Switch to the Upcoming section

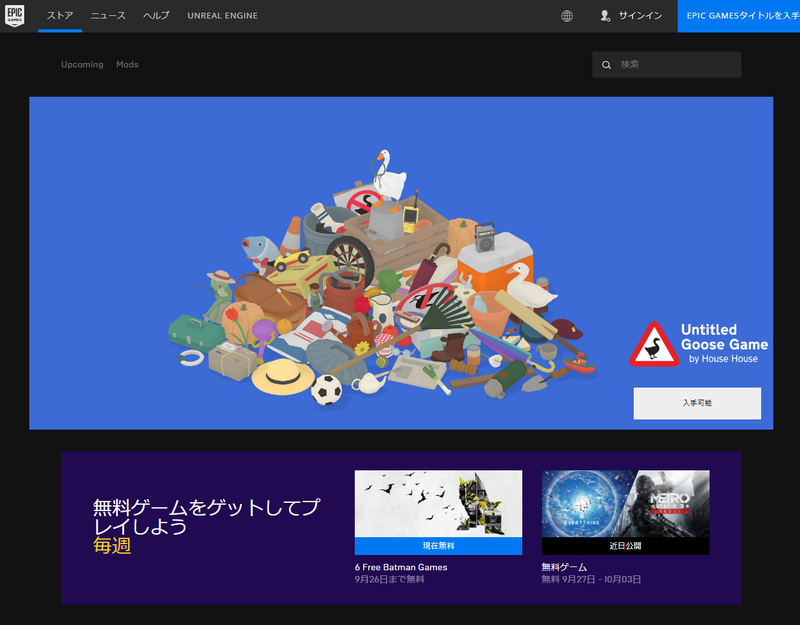(82, 65)
